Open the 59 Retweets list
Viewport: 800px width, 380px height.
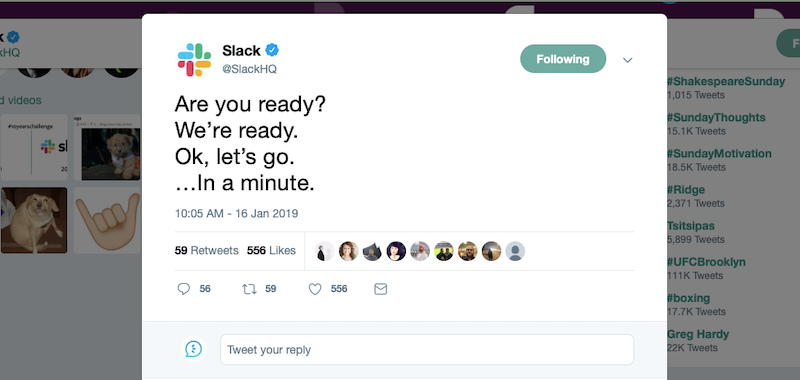click(207, 250)
